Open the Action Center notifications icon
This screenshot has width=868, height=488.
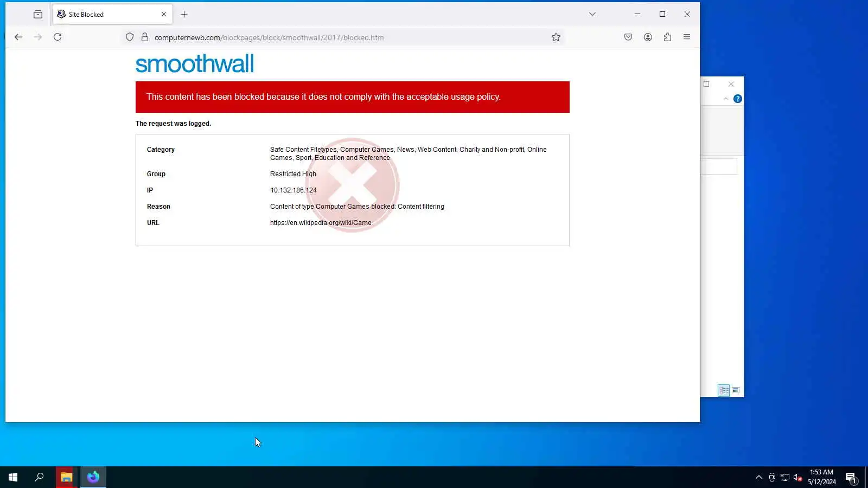[851, 477]
